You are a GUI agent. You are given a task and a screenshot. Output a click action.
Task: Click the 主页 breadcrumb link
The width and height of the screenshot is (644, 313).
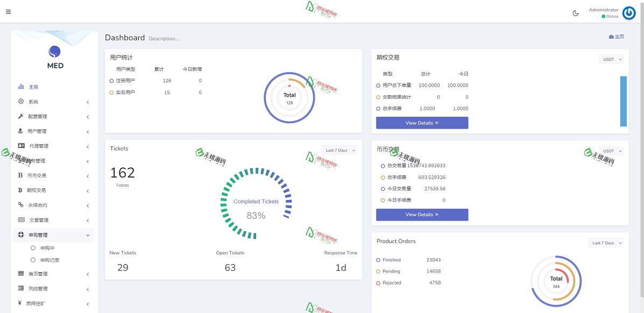click(x=617, y=37)
